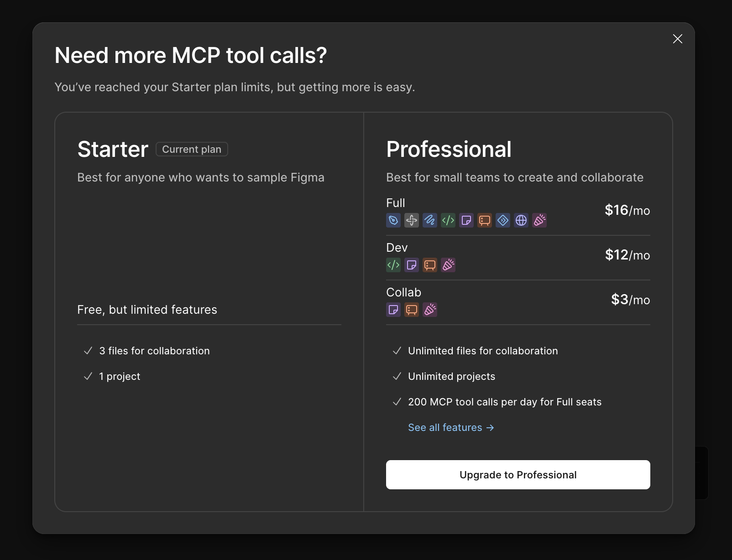Image resolution: width=732 pixels, height=560 pixels.
Task: Click the $16/mo price for Full
Action: click(627, 210)
